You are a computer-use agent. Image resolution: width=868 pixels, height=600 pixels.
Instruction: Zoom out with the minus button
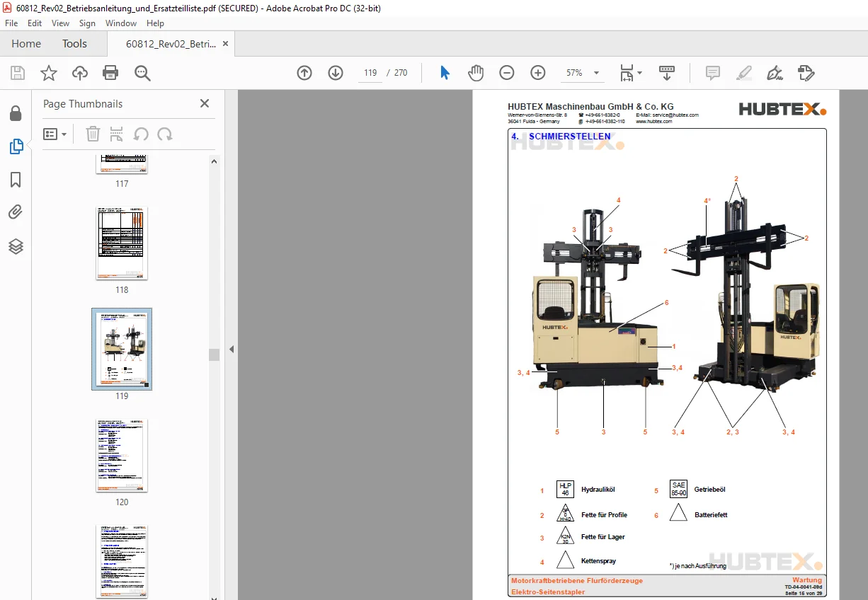tap(507, 73)
